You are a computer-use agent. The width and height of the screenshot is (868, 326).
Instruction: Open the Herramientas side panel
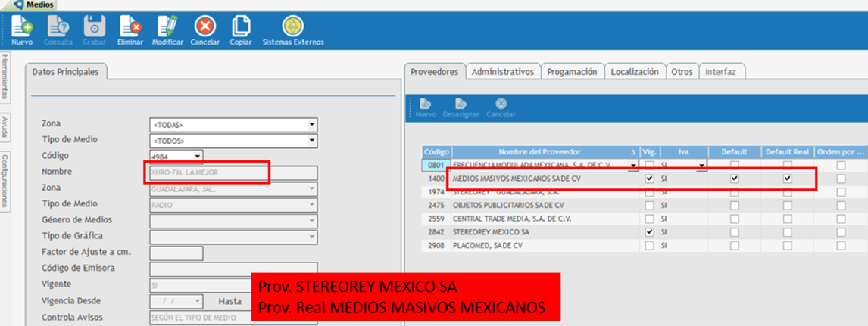5,77
